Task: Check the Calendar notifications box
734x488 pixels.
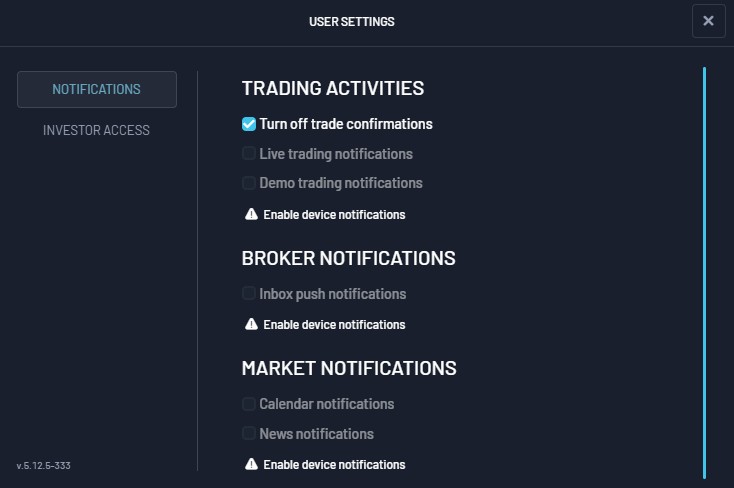Action: pyautogui.click(x=249, y=404)
